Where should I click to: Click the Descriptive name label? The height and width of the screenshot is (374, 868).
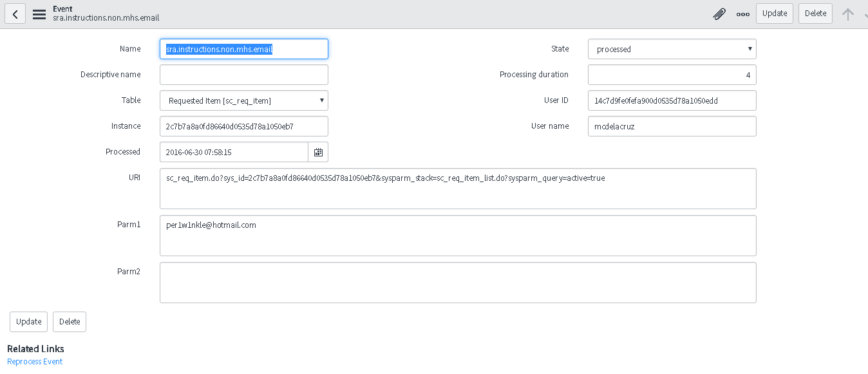pos(110,75)
